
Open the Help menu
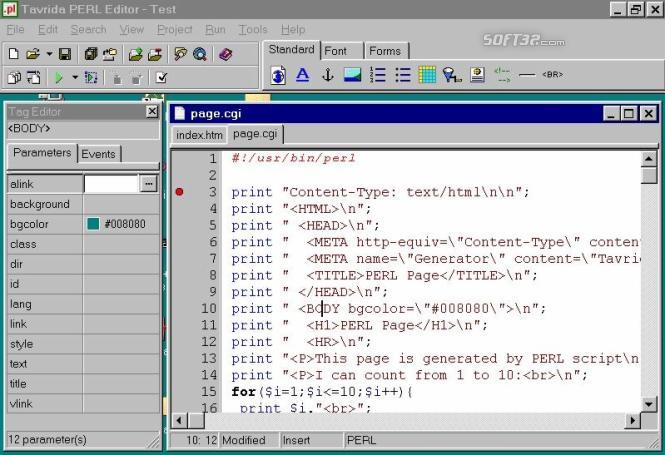[x=293, y=30]
